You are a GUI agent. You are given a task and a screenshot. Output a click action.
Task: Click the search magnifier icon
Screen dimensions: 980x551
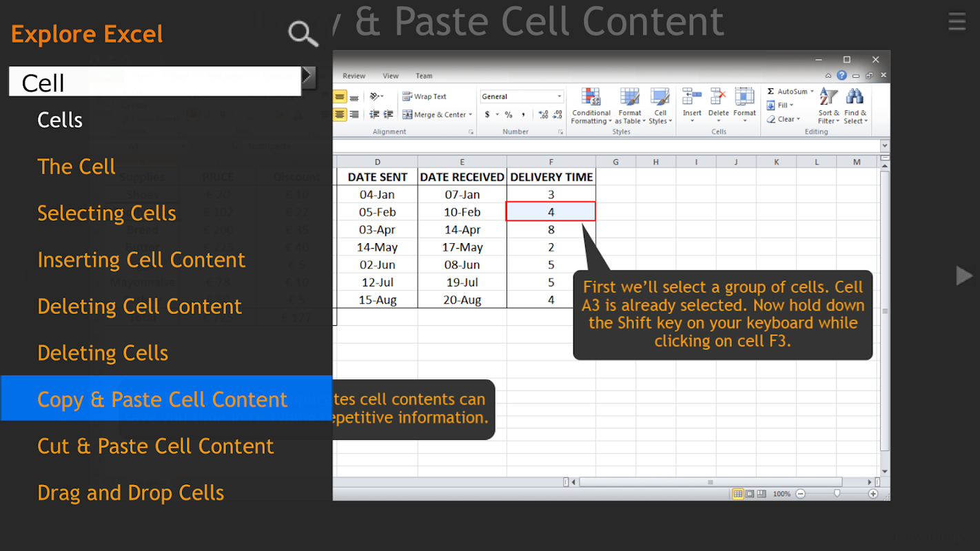pos(303,33)
